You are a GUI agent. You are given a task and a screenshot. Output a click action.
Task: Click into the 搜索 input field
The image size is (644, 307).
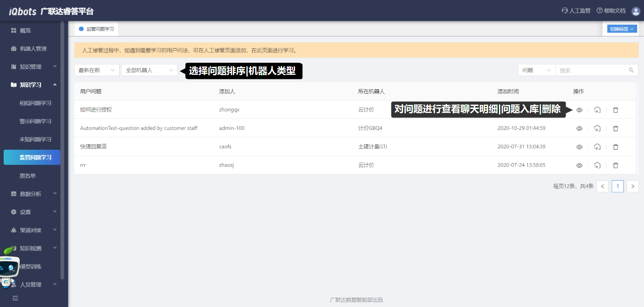pyautogui.click(x=591, y=70)
